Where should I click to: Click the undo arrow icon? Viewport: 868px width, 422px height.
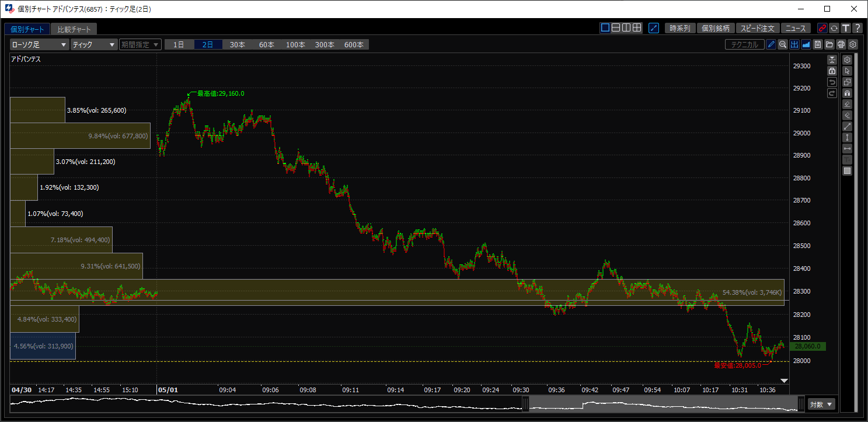point(832,82)
